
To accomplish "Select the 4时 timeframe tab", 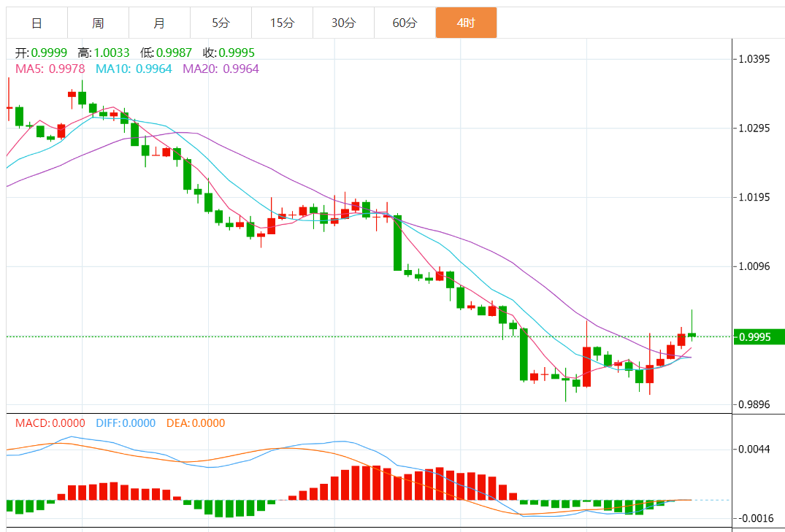I will coord(466,23).
